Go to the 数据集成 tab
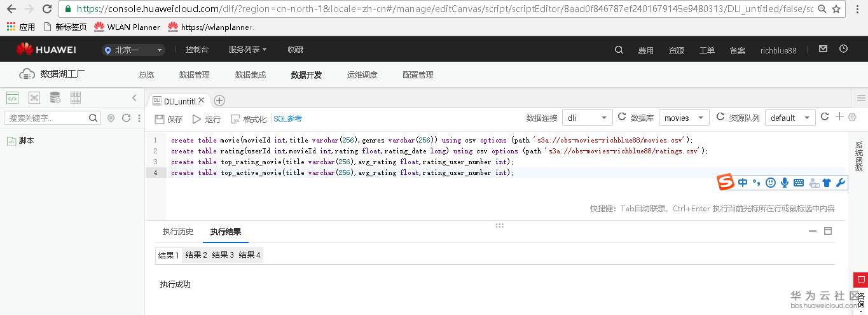The width and height of the screenshot is (868, 315). 251,74
